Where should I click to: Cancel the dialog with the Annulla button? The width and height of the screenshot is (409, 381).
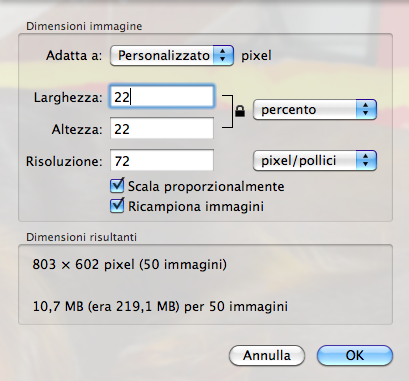pyautogui.click(x=267, y=355)
